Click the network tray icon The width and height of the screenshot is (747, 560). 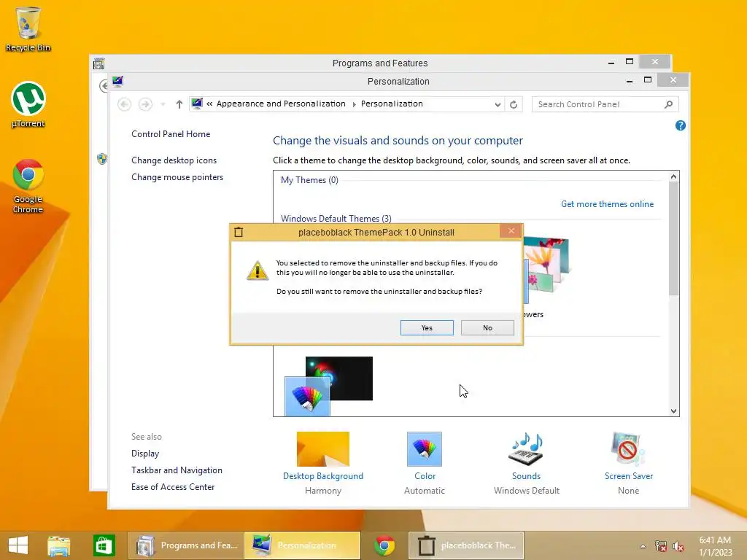661,546
